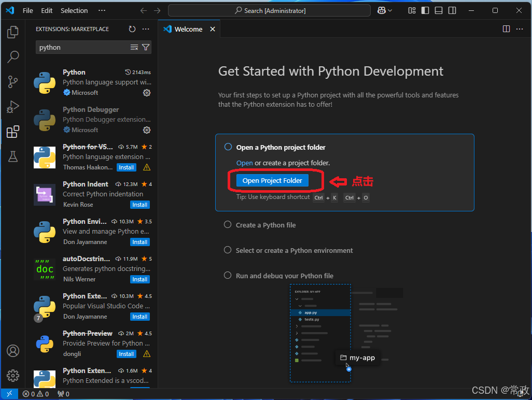Open the Manage gear in activity bar
The height and width of the screenshot is (400, 532).
pyautogui.click(x=13, y=376)
